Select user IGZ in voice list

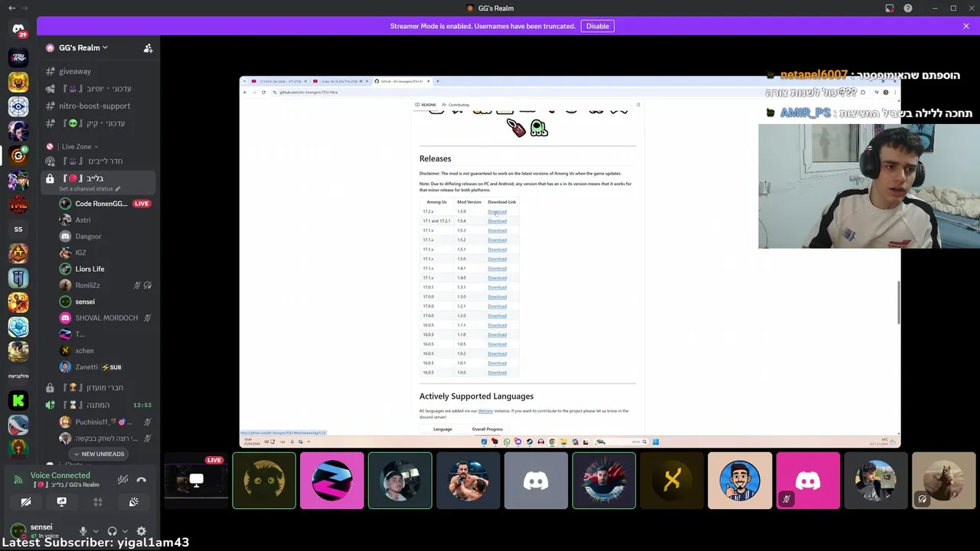coord(105,253)
